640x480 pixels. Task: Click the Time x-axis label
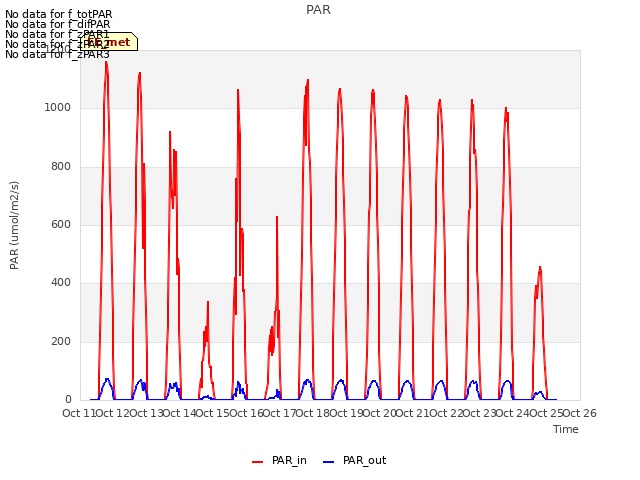565,429
